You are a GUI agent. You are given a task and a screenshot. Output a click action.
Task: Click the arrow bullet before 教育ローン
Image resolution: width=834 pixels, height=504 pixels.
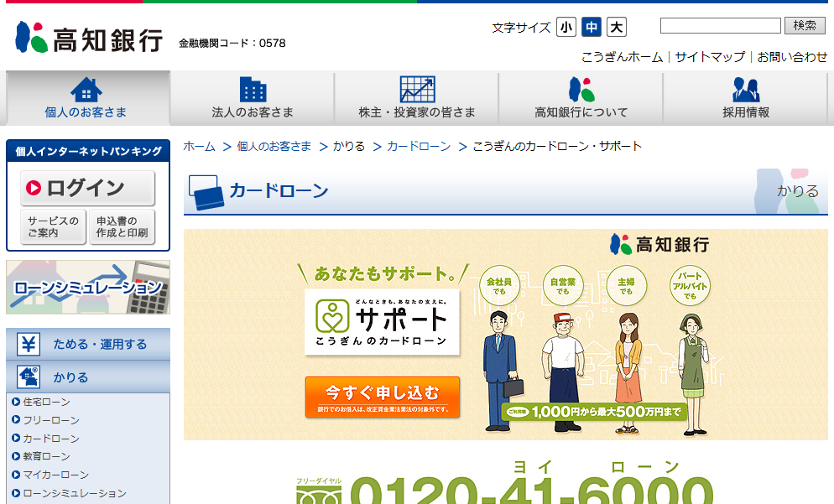pyautogui.click(x=16, y=456)
